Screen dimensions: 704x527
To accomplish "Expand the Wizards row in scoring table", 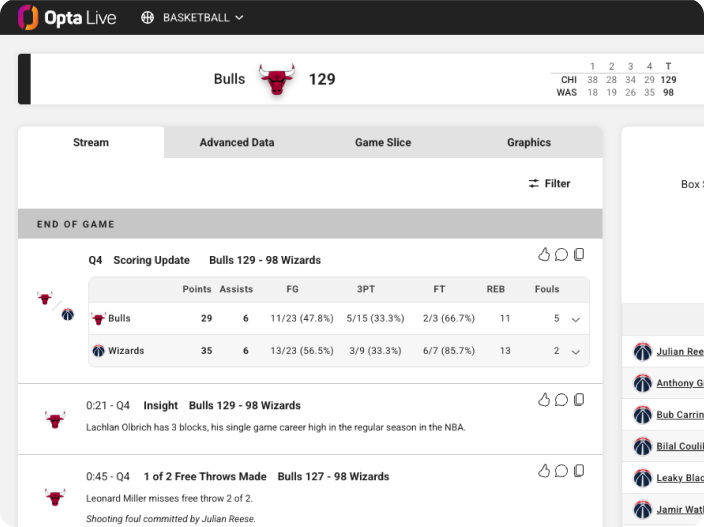I will tap(576, 351).
